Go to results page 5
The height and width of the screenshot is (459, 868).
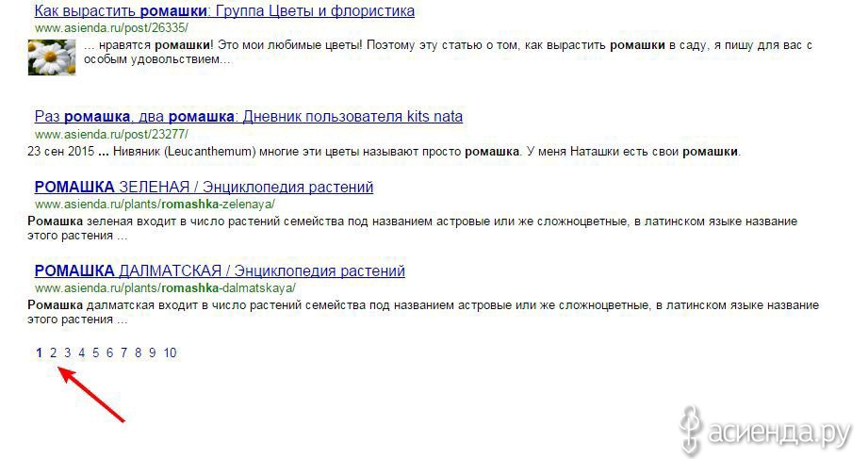(96, 352)
